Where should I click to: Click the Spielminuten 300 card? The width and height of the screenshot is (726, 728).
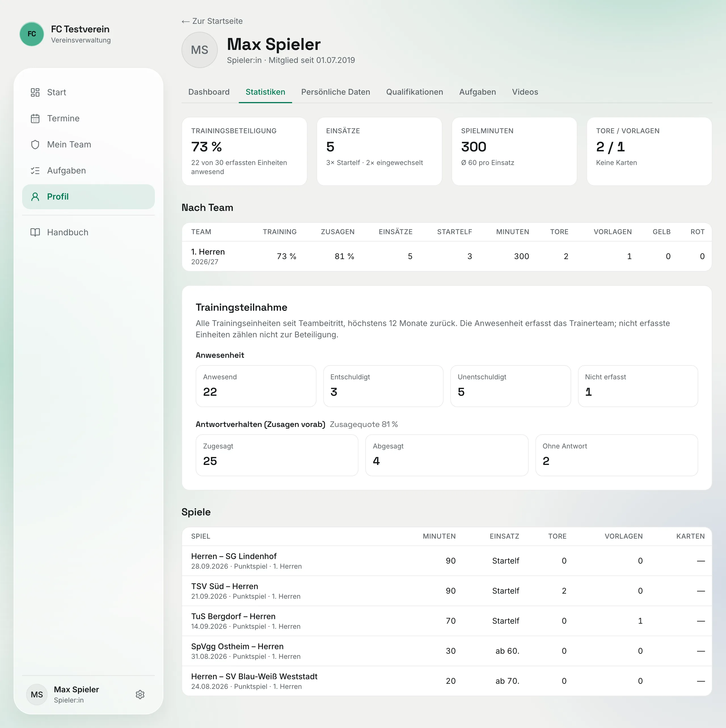point(514,151)
